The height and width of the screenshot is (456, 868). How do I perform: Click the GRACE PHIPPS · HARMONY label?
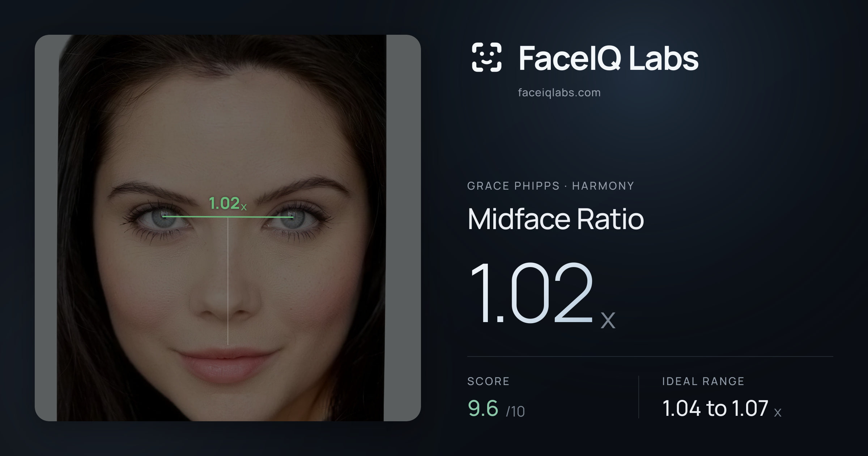550,186
